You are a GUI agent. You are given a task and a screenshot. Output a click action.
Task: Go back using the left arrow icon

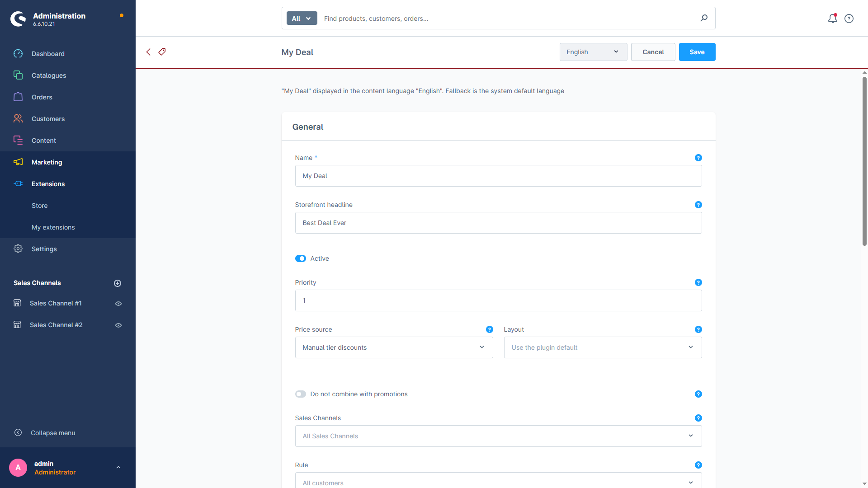[148, 52]
